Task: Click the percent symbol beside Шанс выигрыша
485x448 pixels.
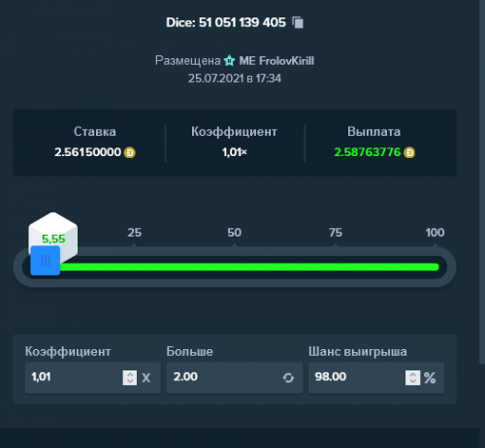Action: pos(430,378)
